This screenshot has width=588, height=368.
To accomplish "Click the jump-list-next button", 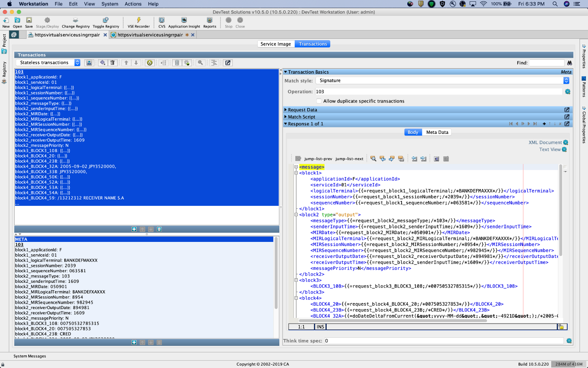I will [x=349, y=159].
